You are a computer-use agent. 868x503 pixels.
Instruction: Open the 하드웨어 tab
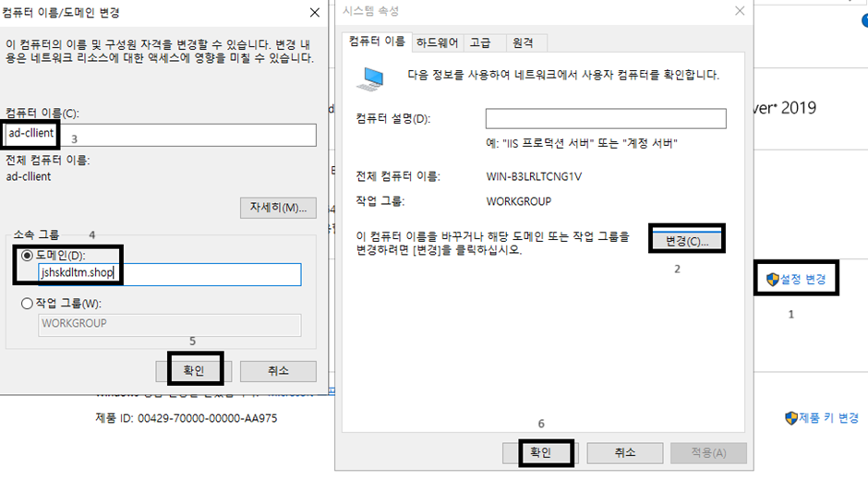[x=438, y=42]
